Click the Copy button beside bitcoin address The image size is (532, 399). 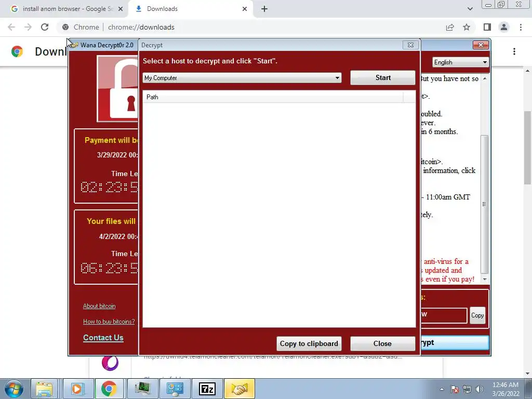[x=477, y=315]
